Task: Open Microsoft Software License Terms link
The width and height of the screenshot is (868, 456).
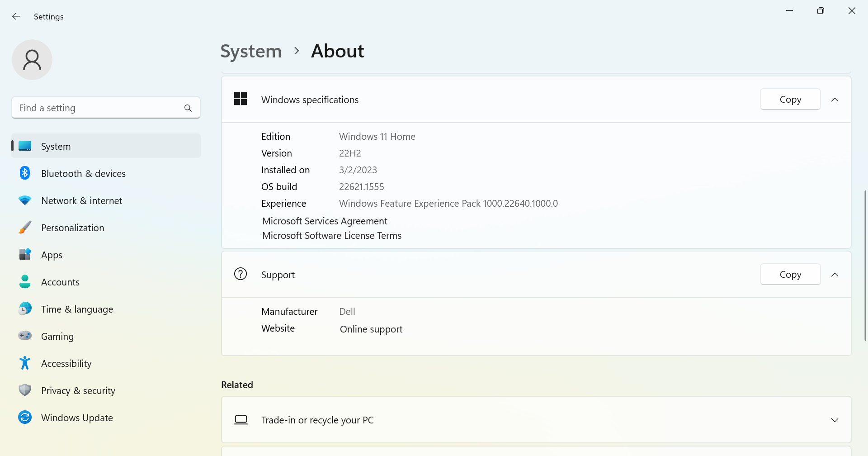Action: pyautogui.click(x=332, y=235)
